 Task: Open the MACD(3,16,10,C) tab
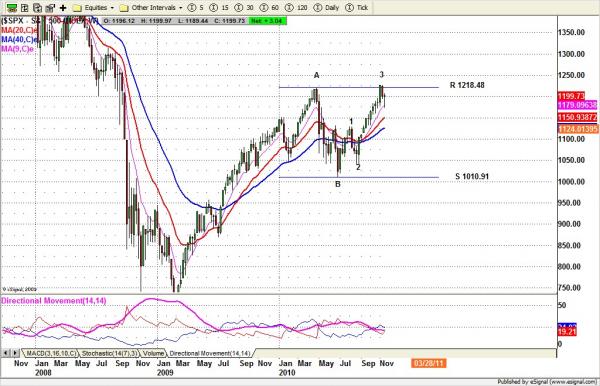[51, 353]
